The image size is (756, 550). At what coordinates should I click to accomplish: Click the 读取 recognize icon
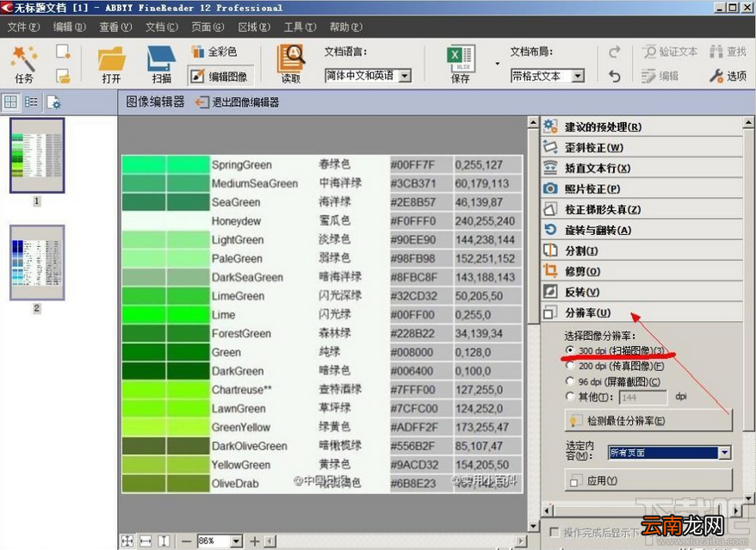pos(290,64)
